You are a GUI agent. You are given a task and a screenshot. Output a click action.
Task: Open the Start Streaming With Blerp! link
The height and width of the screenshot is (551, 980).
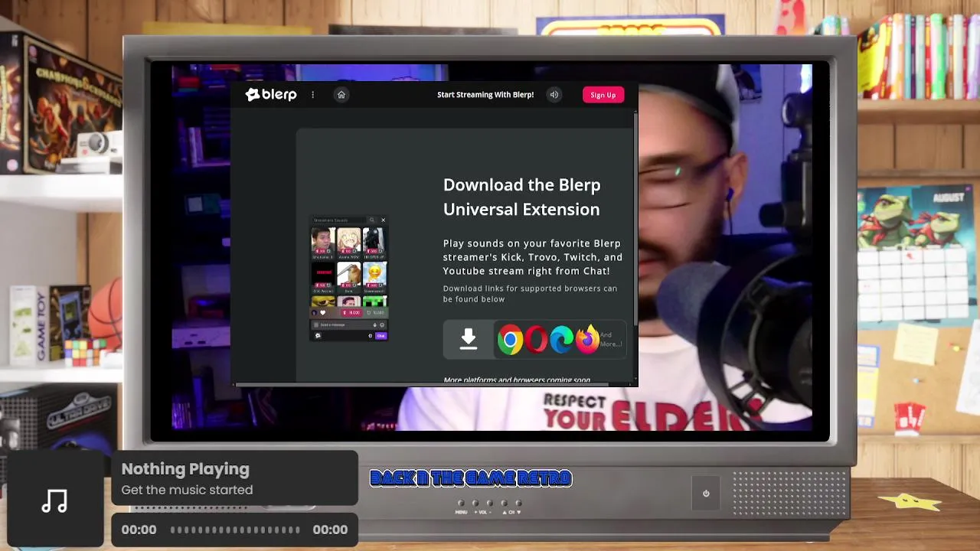[485, 95]
